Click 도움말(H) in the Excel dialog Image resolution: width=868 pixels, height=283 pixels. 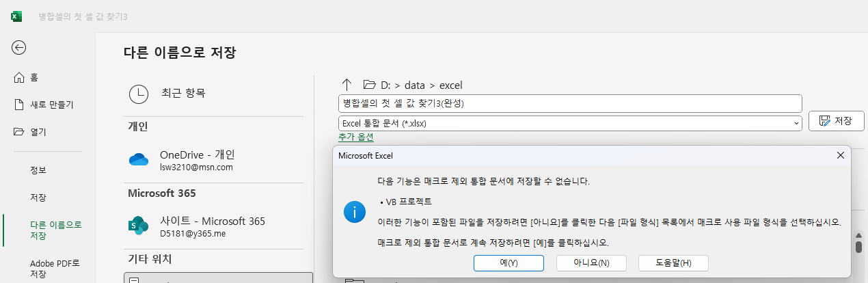point(673,263)
